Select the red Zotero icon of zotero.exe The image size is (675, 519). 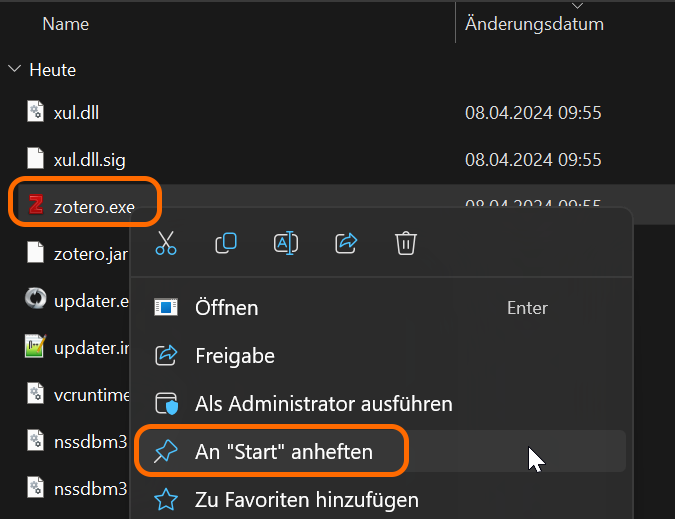[36, 205]
